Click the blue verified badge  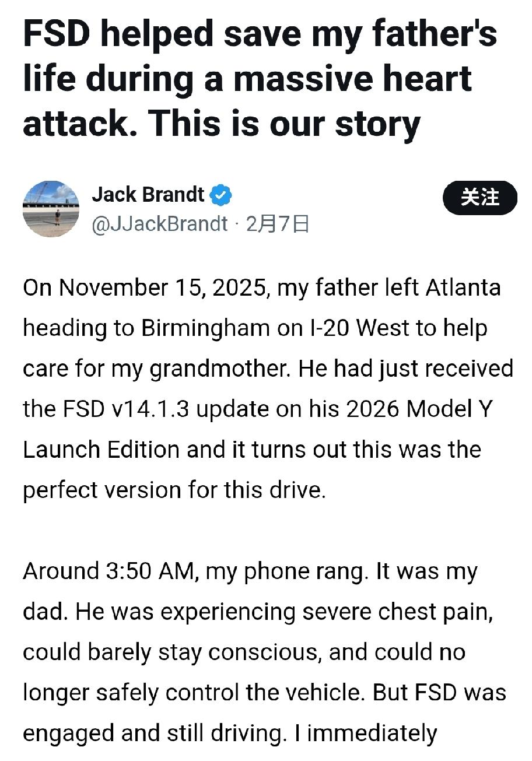220,195
